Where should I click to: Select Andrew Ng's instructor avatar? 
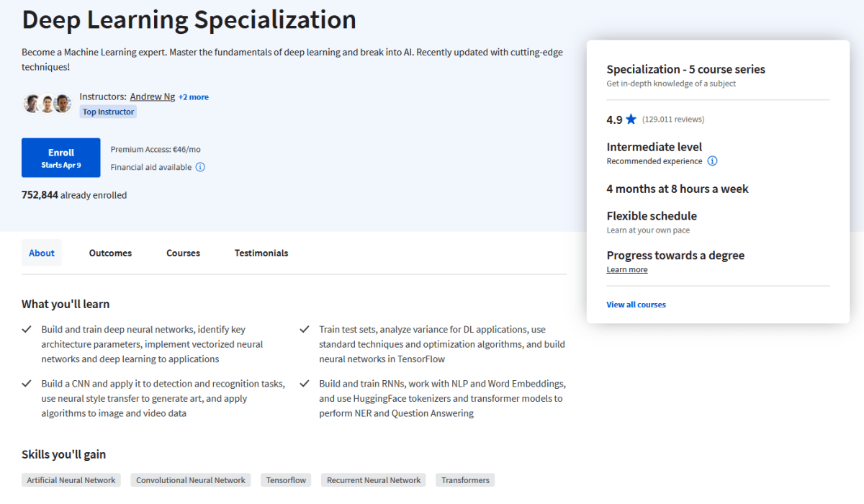click(x=32, y=102)
